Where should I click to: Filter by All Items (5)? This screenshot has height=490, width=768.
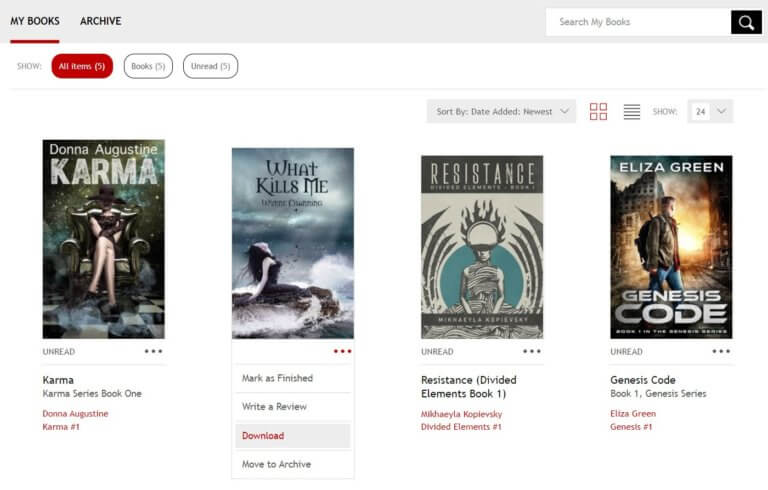[x=82, y=66]
